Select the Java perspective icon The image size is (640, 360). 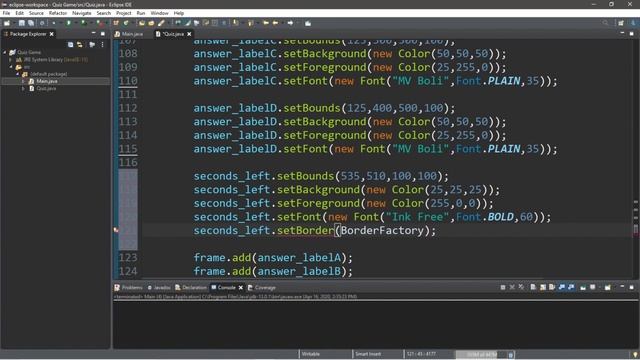pos(633,23)
